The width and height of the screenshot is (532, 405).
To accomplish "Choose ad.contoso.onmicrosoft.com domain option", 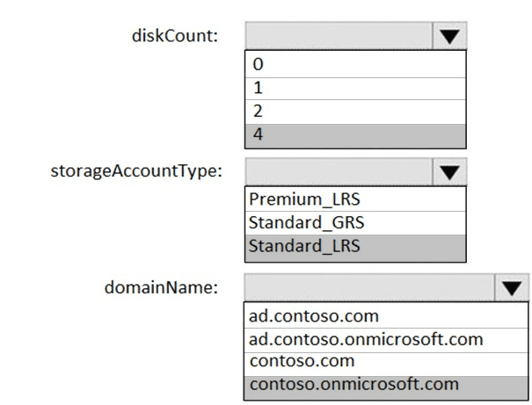I will coord(387,338).
